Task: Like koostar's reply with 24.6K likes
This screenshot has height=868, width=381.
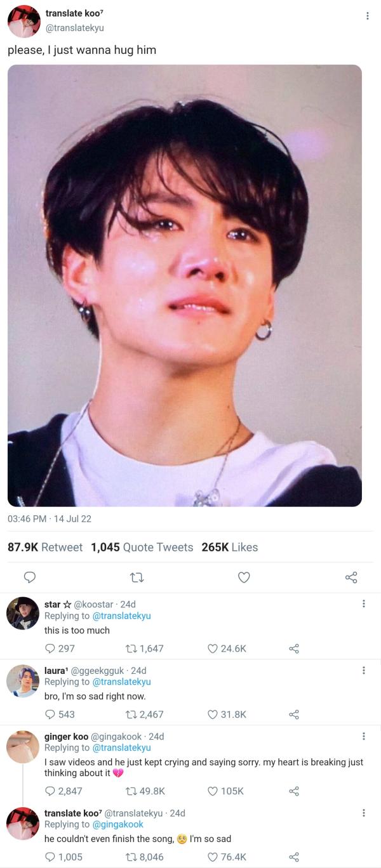Action: pos(214,648)
